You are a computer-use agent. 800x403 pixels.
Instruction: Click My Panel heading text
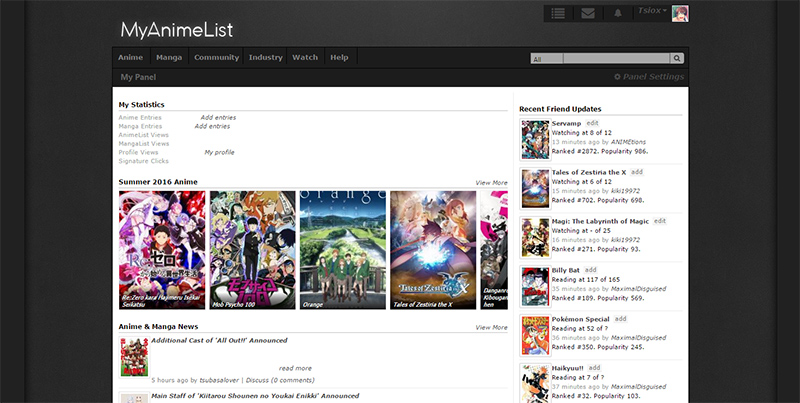point(138,78)
